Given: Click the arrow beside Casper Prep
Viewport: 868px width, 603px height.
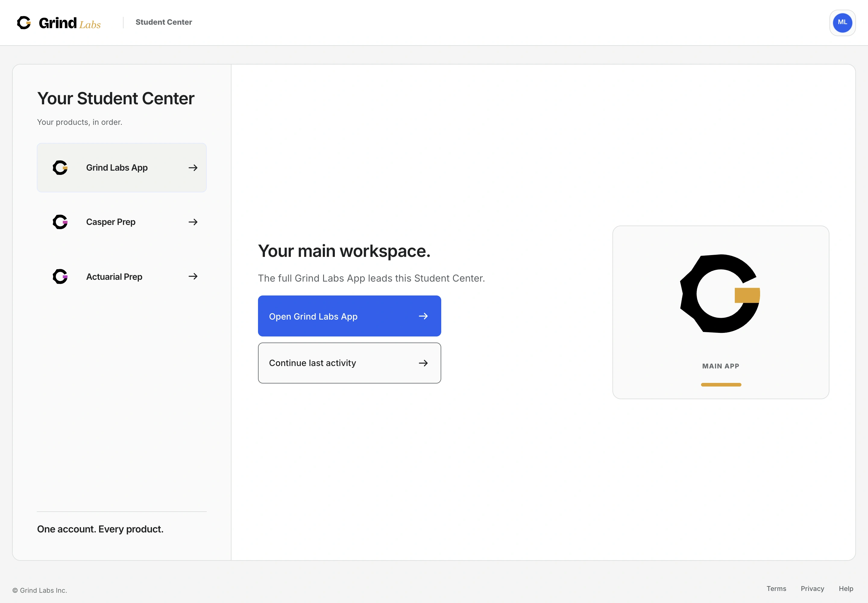Looking at the screenshot, I should pos(193,222).
